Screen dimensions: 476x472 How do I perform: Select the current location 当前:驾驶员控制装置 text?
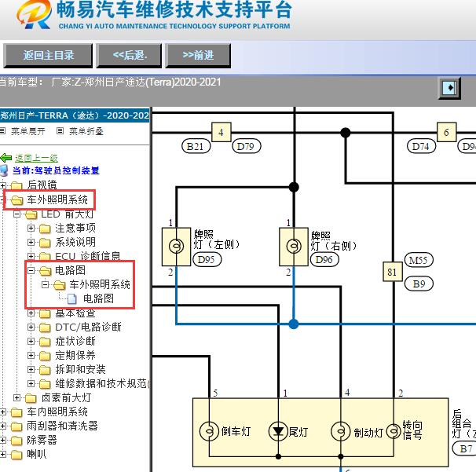click(56, 170)
